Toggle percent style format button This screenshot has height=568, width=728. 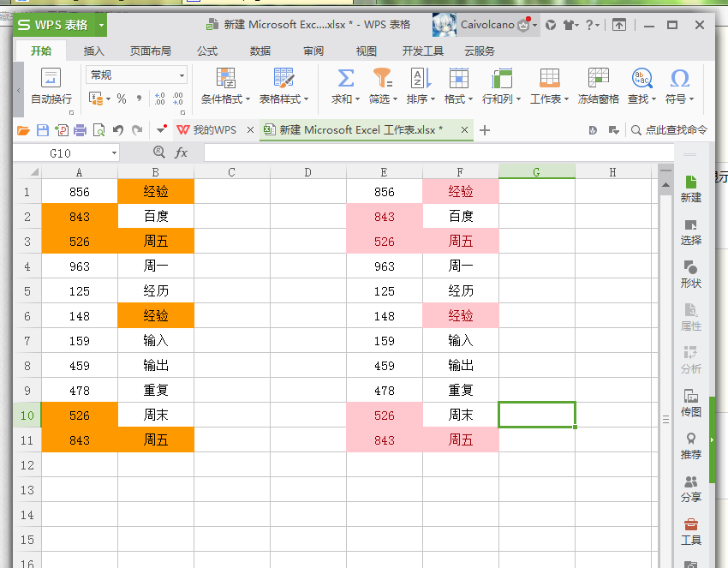tap(122, 99)
